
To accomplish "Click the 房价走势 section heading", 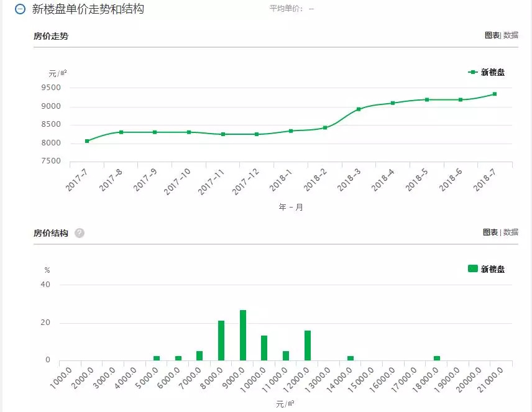I will [x=51, y=36].
